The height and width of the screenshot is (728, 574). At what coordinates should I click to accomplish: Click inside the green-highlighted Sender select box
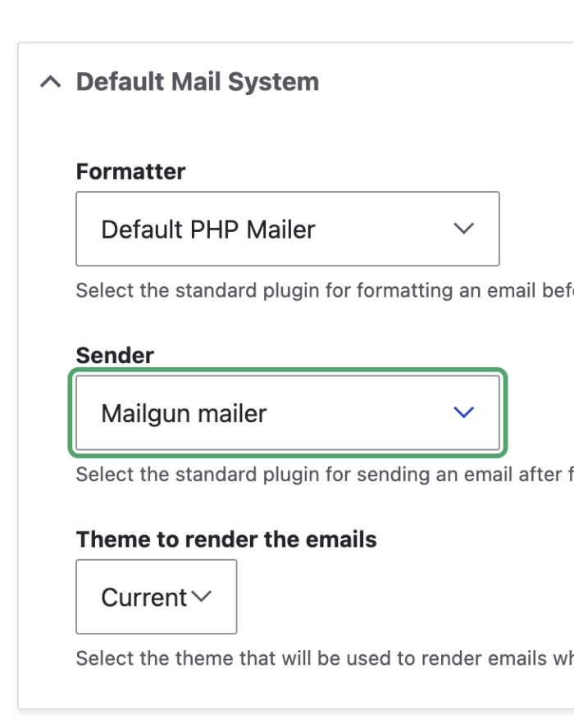point(287,413)
